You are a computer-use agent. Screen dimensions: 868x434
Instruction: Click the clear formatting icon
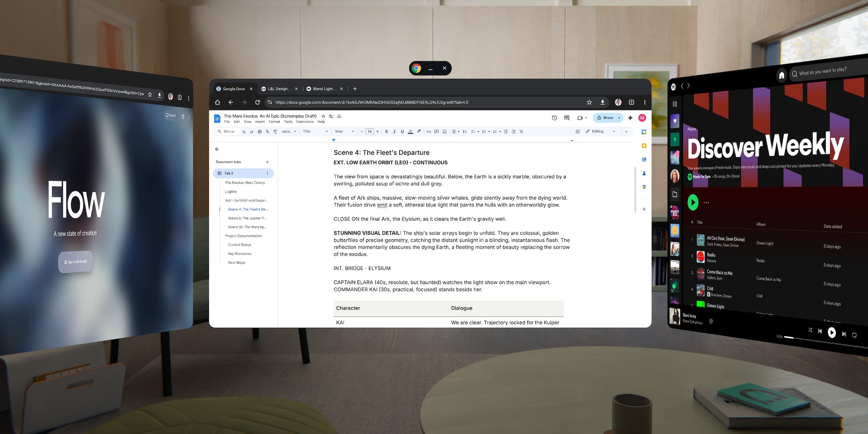pyautogui.click(x=521, y=132)
